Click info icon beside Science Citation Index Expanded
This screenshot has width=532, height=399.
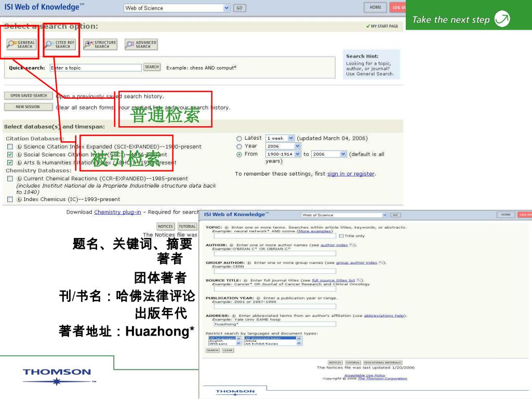pos(19,147)
